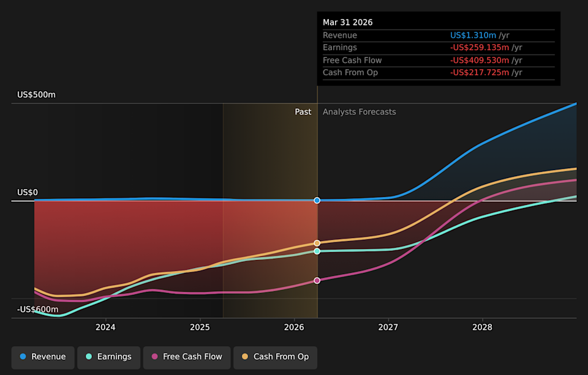Click the Mar 31 2026 tooltip date
This screenshot has width=588, height=375.
pyautogui.click(x=348, y=23)
